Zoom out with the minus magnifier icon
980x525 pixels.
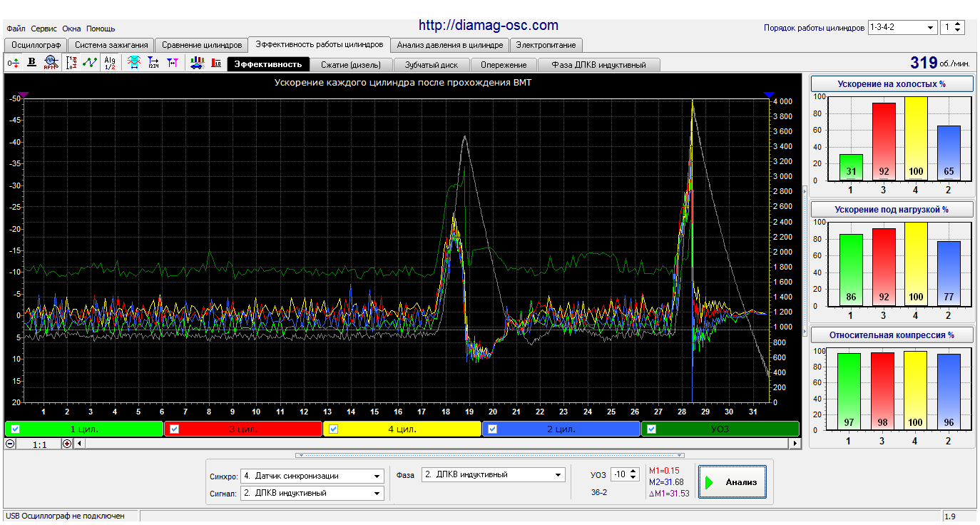(x=11, y=443)
